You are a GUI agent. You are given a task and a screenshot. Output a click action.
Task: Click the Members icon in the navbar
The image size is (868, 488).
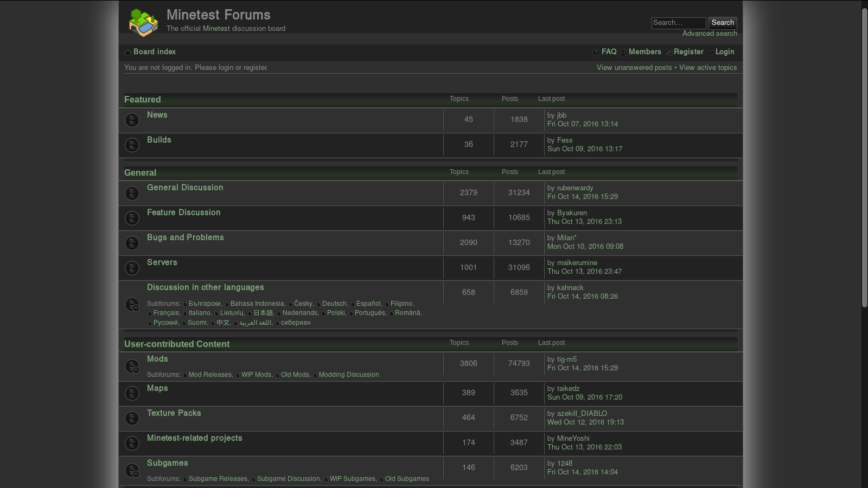pos(624,52)
